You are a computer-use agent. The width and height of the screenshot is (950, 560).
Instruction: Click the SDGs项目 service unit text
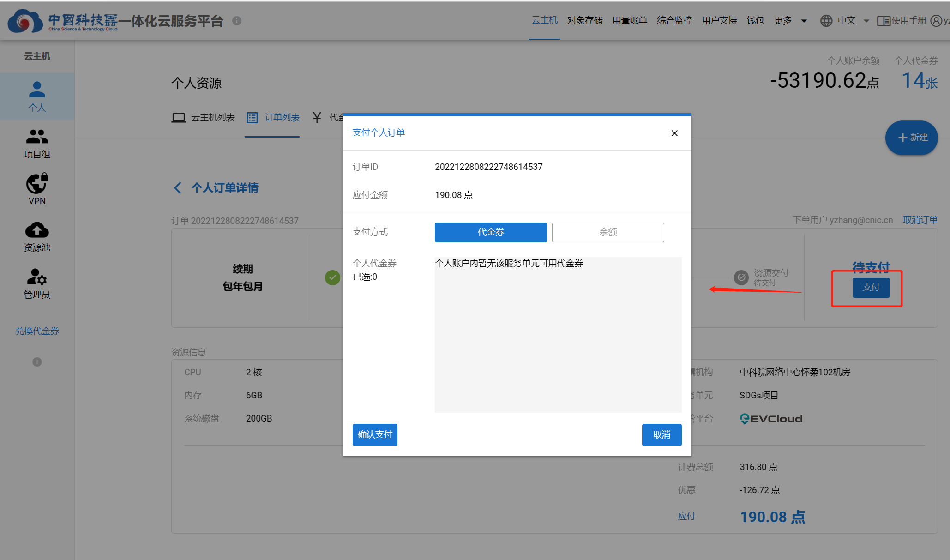pyautogui.click(x=759, y=395)
